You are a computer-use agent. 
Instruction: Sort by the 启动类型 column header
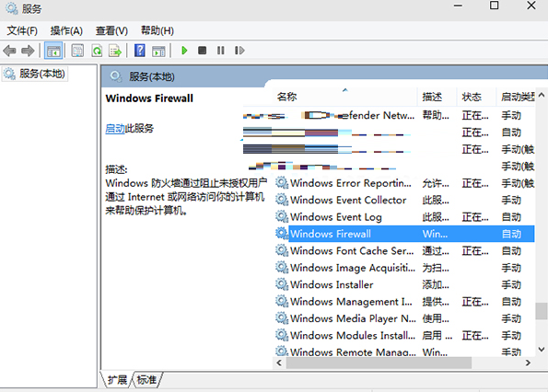(518, 97)
